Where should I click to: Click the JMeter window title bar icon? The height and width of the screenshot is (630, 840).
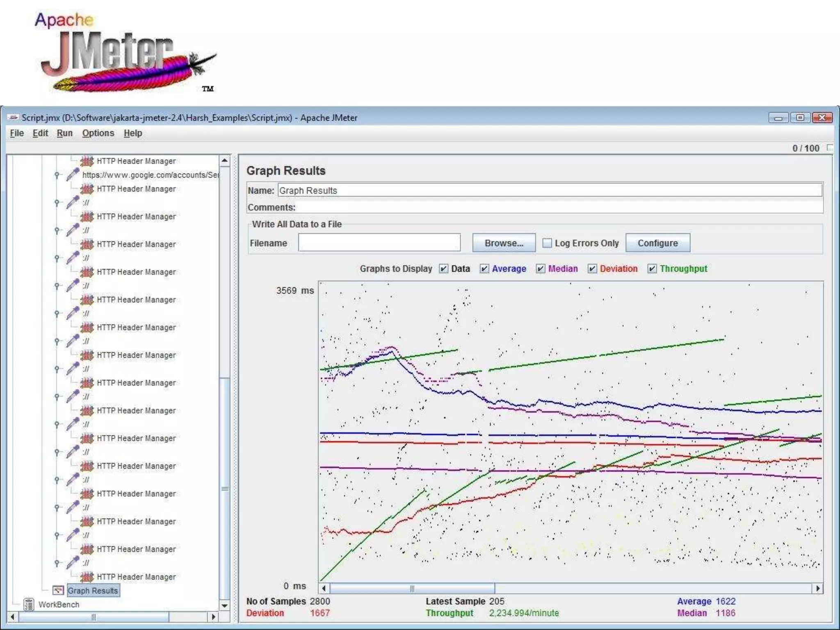(13, 118)
